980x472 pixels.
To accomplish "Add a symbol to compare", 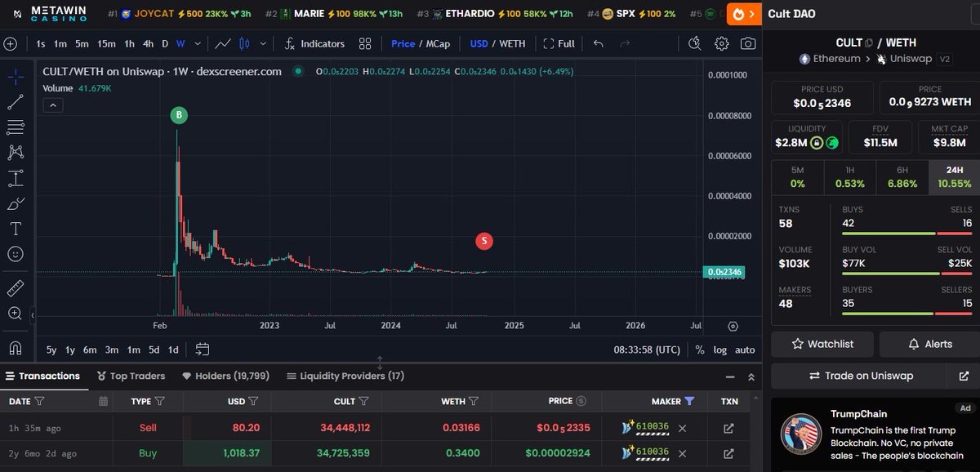I will point(10,43).
